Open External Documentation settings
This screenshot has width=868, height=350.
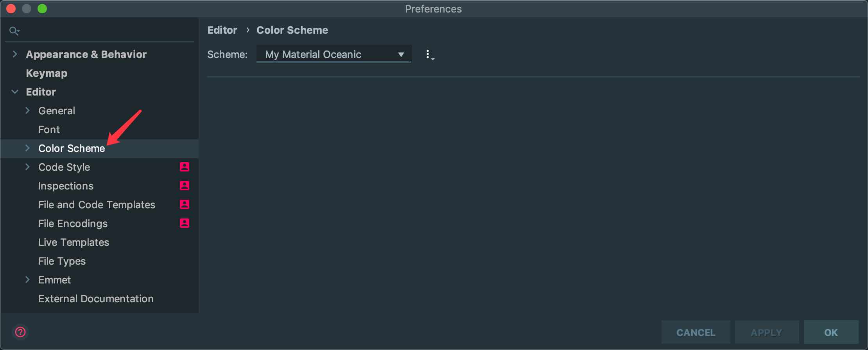pos(96,299)
